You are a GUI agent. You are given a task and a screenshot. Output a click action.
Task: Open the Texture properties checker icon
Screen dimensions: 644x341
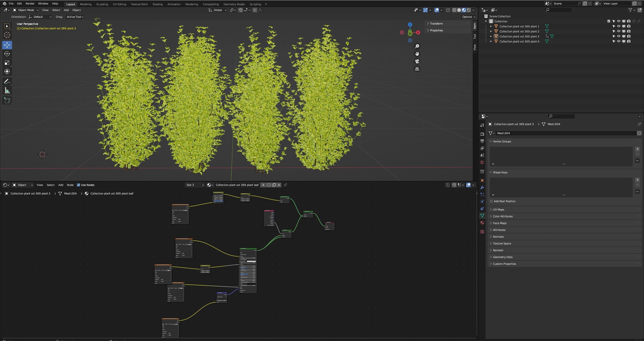pyautogui.click(x=482, y=232)
